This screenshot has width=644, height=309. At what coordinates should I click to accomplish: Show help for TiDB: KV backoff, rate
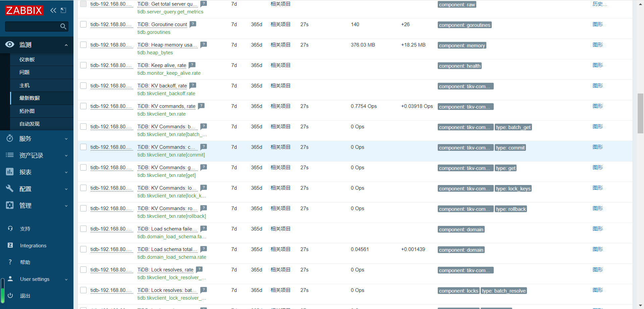(x=193, y=85)
